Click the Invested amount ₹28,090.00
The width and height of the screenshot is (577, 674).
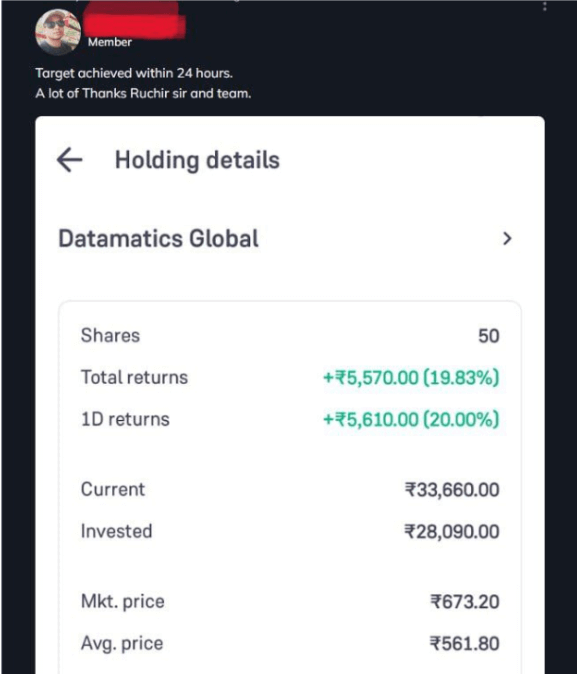[x=452, y=532]
